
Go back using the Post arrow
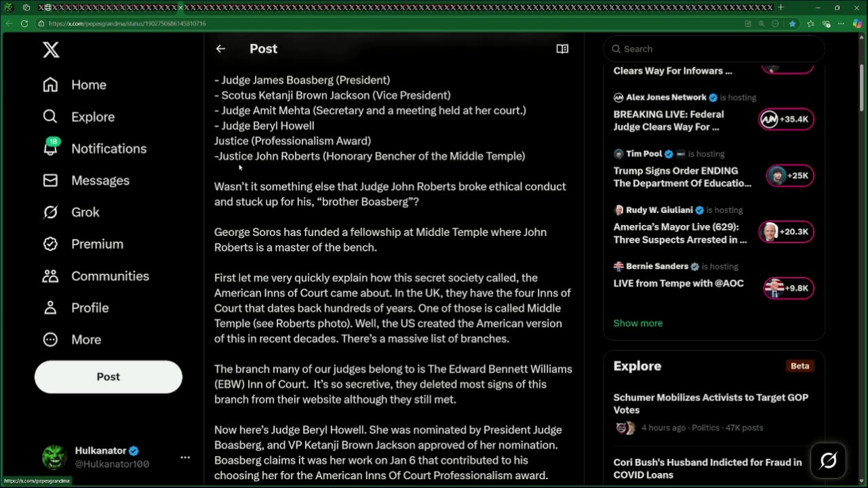220,49
